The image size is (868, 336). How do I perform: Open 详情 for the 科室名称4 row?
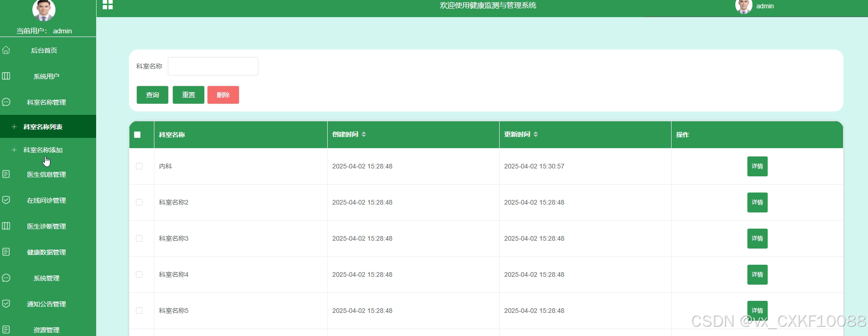[757, 274]
